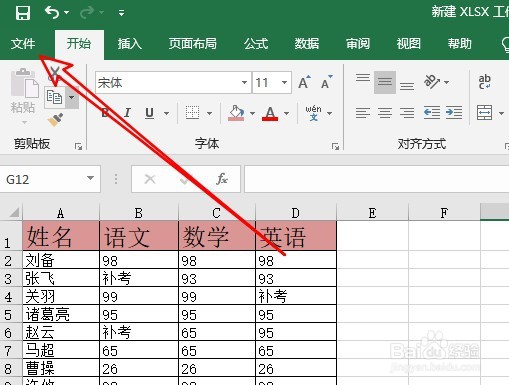Click the text Orientation icon
Screen dimensions: 509x385
[x=432, y=81]
